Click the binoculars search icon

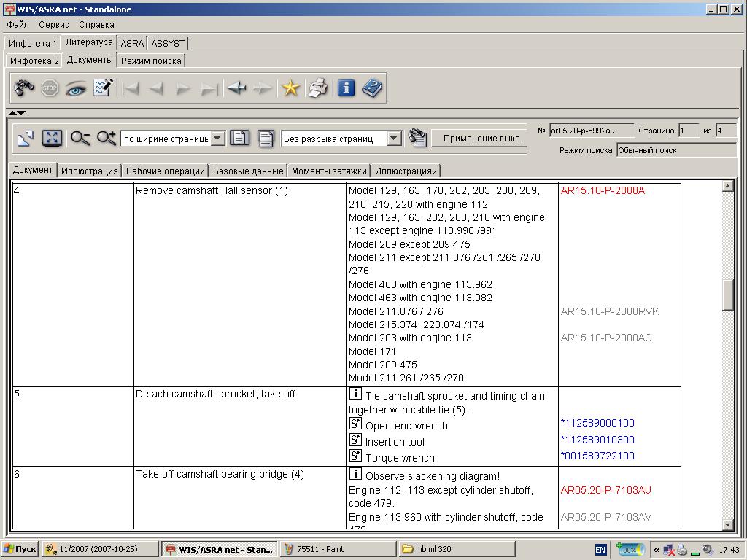tap(24, 88)
